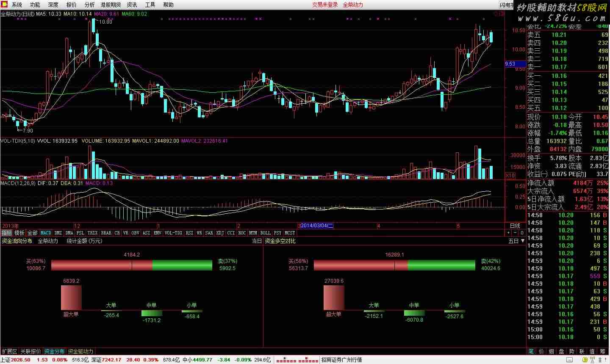Open the 帮助 menu
The width and height of the screenshot is (610, 364).
click(168, 5)
